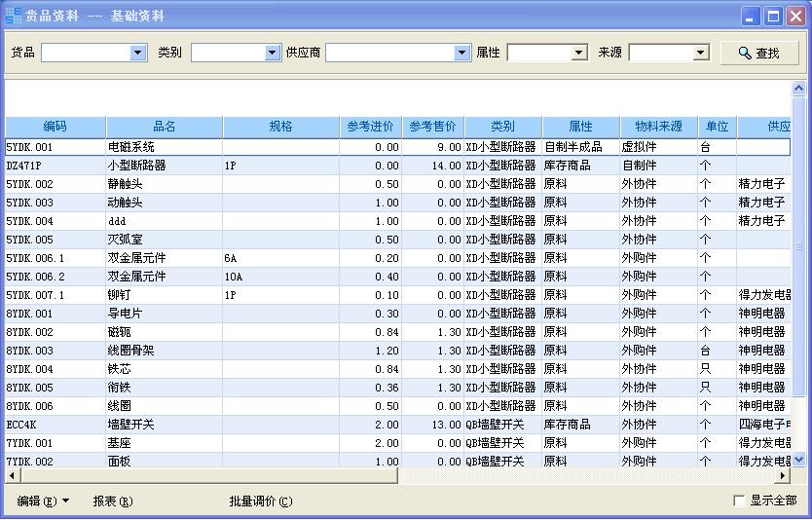The width and height of the screenshot is (812, 520).
Task: Open the 供应商 combo box
Action: point(461,53)
